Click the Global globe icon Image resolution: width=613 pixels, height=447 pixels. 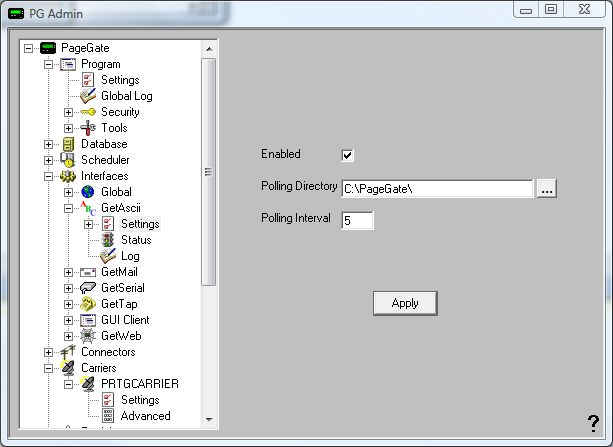pos(88,192)
